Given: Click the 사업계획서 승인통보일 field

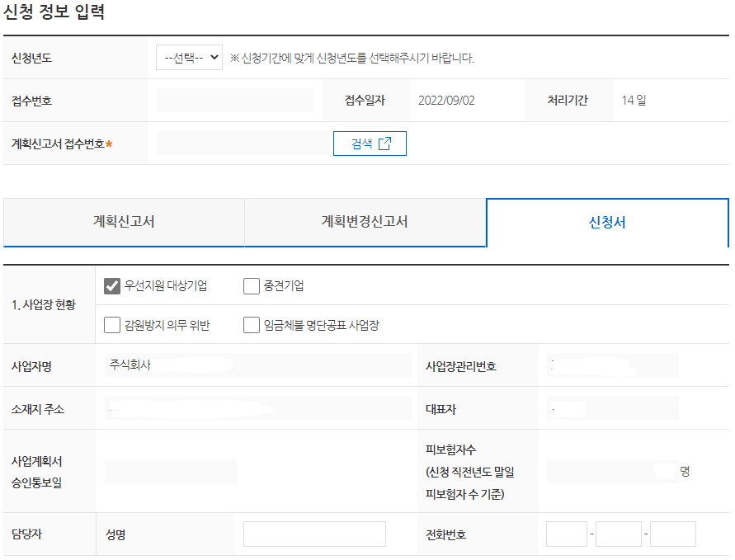Looking at the screenshot, I should (171, 472).
